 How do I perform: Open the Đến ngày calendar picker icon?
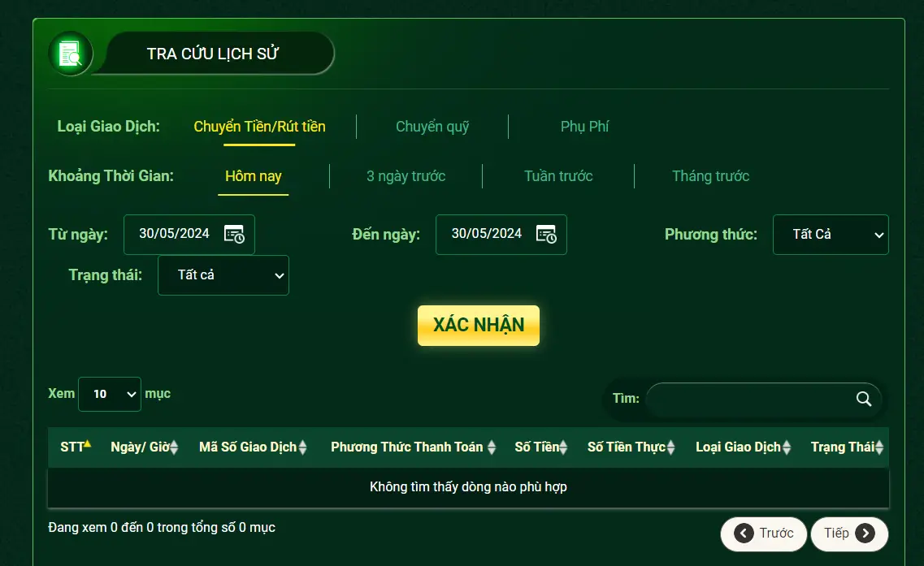(x=546, y=234)
